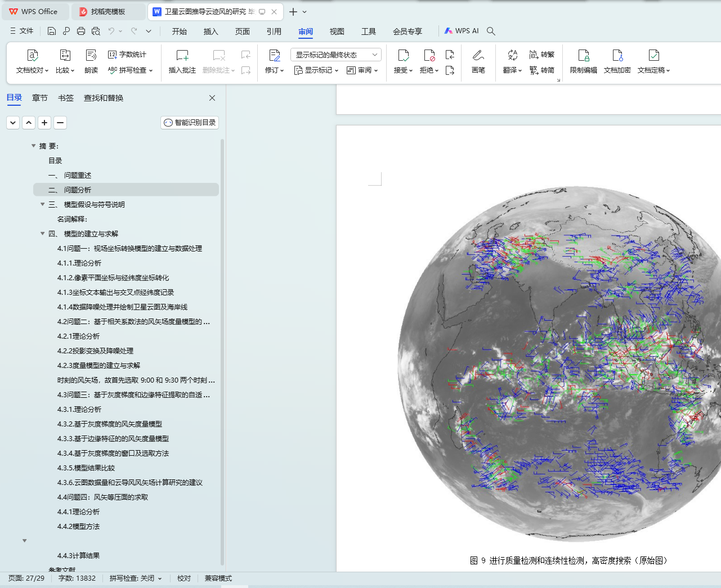Close the navigation pane with the X
Screen dimensions: 721x588
pyautogui.click(x=212, y=98)
